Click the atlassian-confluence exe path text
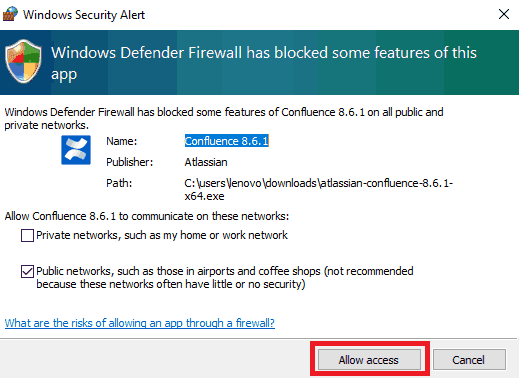This screenshot has width=519, height=378. click(319, 189)
